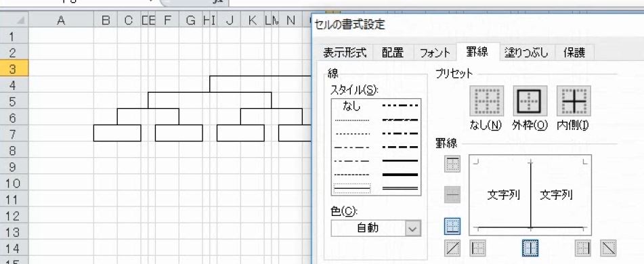Select column A header
Screen dimensions: 644x264
(61, 20)
